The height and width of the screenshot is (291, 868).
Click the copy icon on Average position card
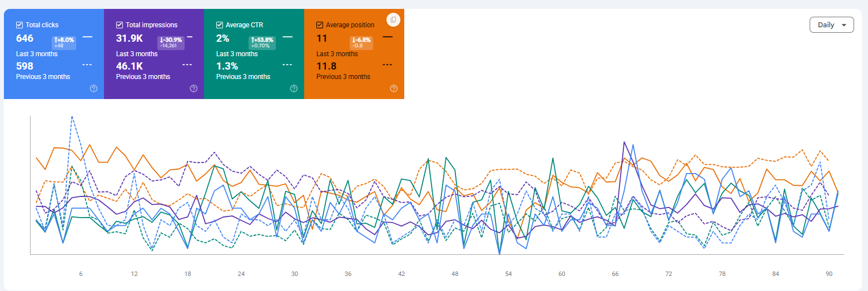pos(393,19)
